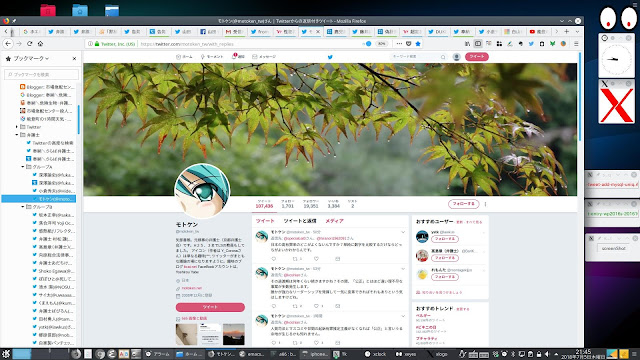The width and height of the screenshot is (640, 360).
Task: Show the tweets count 107,436 stat
Action: pos(264,204)
